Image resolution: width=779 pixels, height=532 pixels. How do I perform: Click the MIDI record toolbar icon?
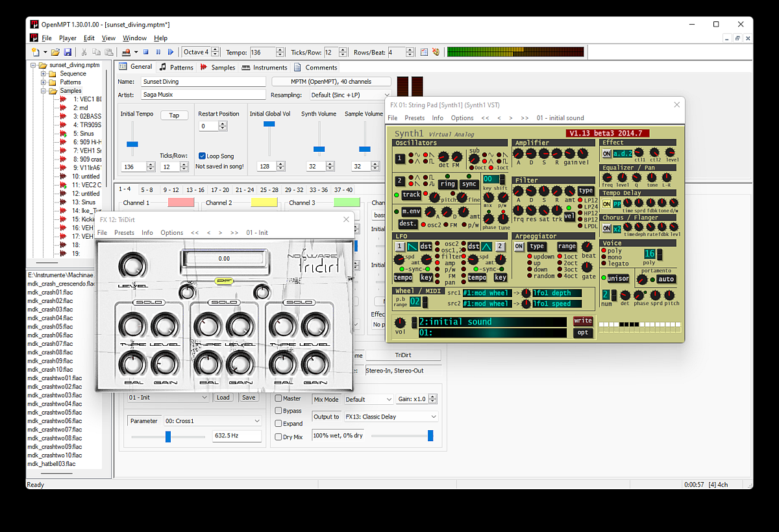127,52
